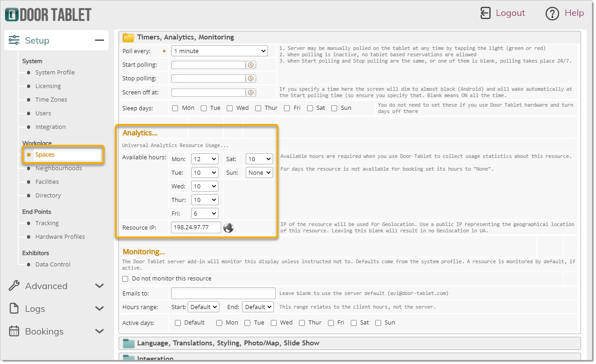Open the Mon available hours dropdown

point(205,159)
